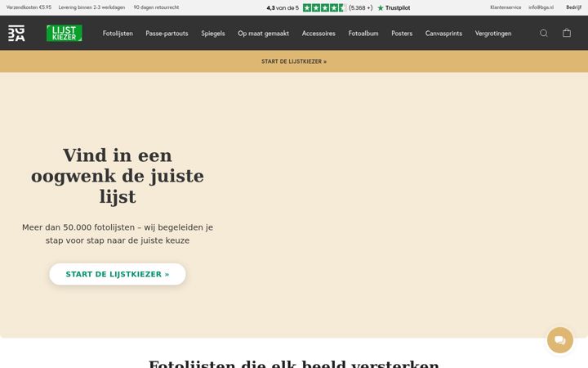This screenshot has height=368, width=588.
Task: Open the shopping bag cart icon
Action: pyautogui.click(x=567, y=33)
